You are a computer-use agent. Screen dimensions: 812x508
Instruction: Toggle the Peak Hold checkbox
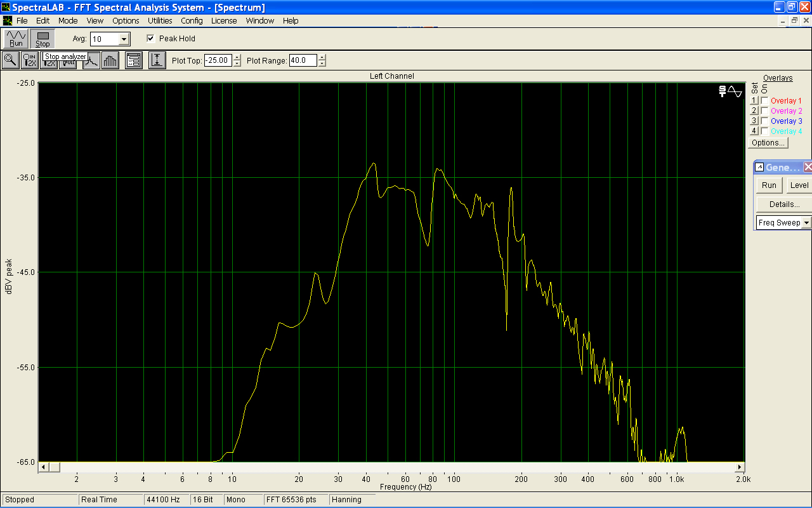click(x=150, y=38)
